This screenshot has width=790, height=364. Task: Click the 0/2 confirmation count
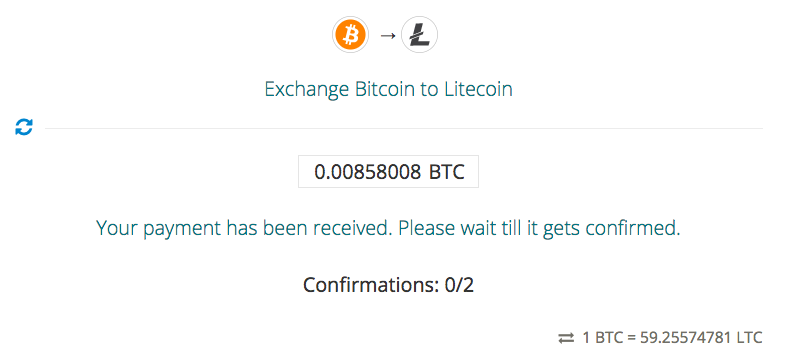[x=459, y=285]
